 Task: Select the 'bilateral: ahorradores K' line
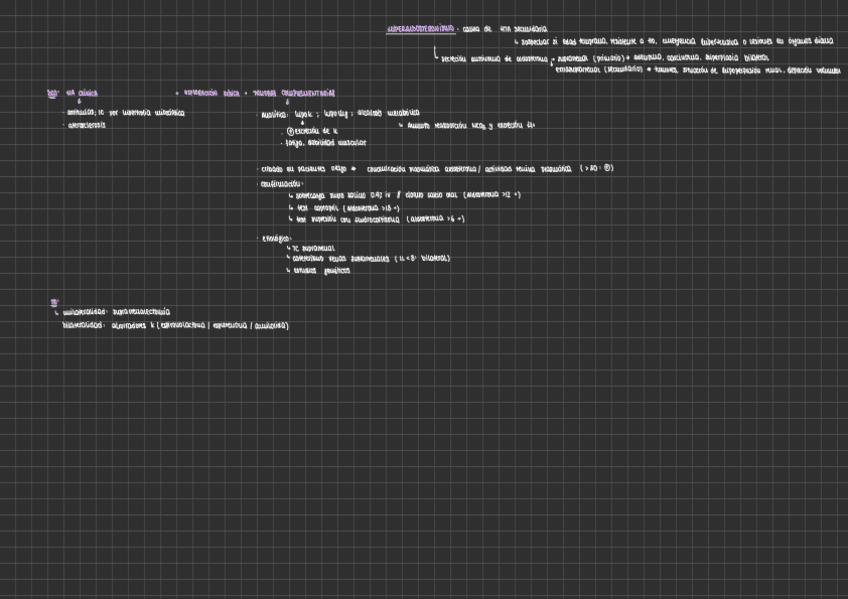coord(175,325)
